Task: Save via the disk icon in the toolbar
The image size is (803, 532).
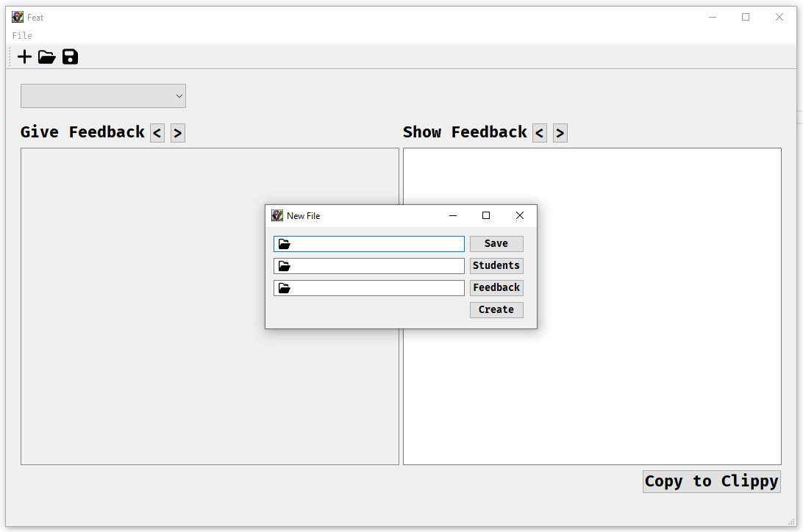Action: click(70, 57)
